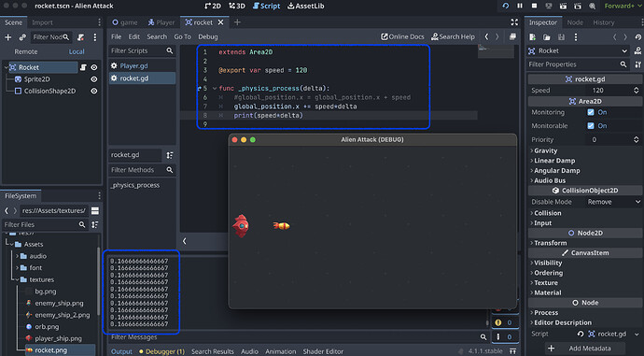Screen dimensions: 644x356
Task: Jump to _physics_process method
Action: tap(135, 185)
